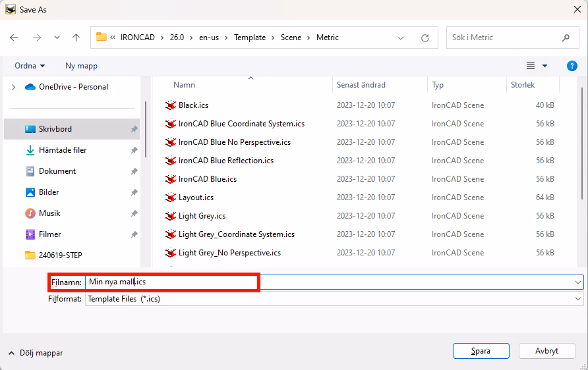Click the IRONCAD breadcrumb in address bar
The width and height of the screenshot is (588, 370).
(x=138, y=38)
